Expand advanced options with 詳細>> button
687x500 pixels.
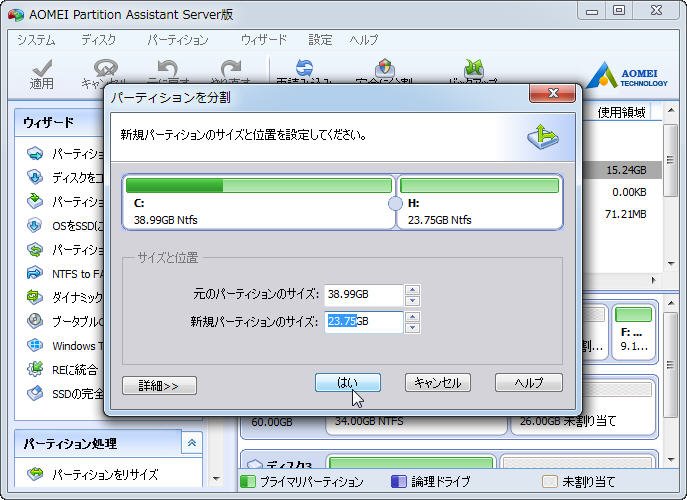(159, 385)
